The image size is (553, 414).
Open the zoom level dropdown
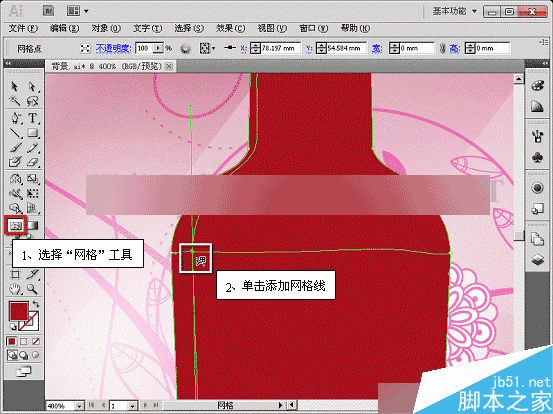pos(79,406)
